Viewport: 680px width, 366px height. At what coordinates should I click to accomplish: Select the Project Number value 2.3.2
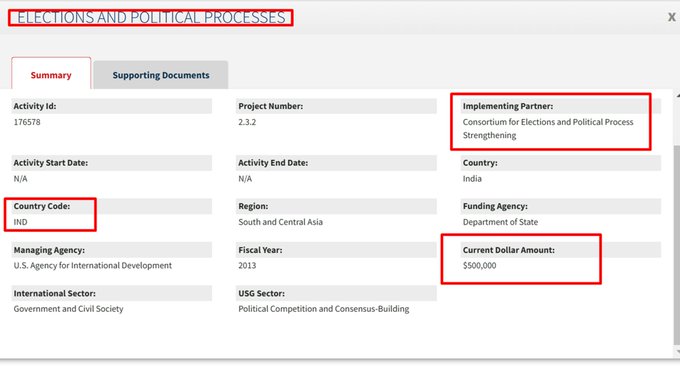tap(247, 122)
